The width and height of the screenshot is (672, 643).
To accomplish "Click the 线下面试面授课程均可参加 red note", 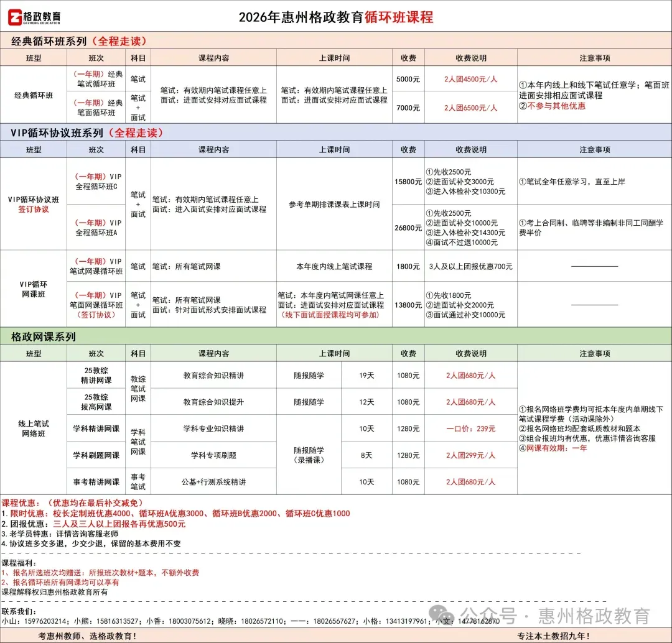I will (330, 315).
